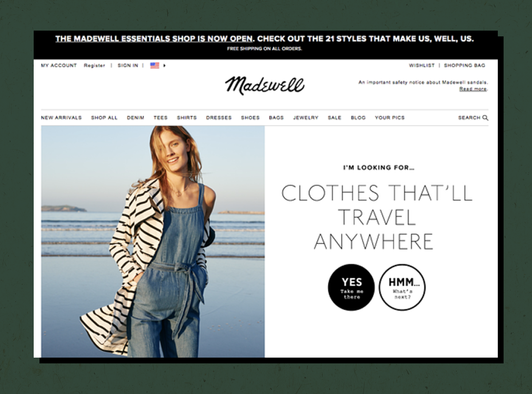
Task: Click the search magnifier icon
Action: pos(485,118)
